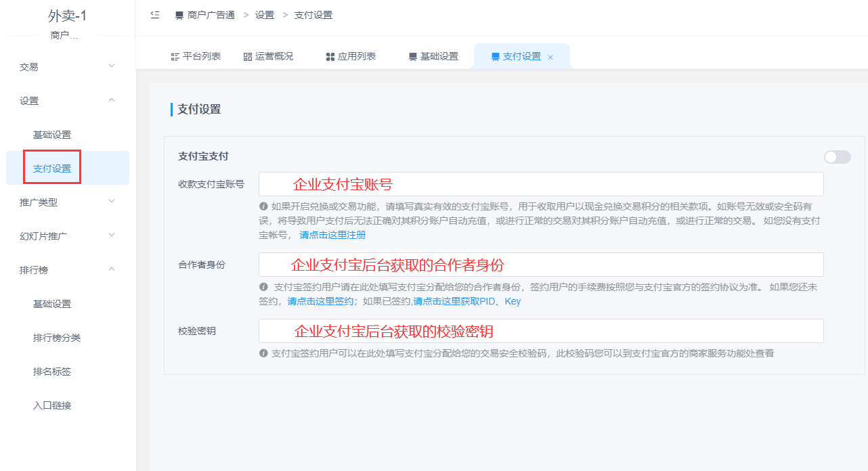Click the 请点击这里获取PID、Key link
The image size is (868, 471).
coord(467,301)
